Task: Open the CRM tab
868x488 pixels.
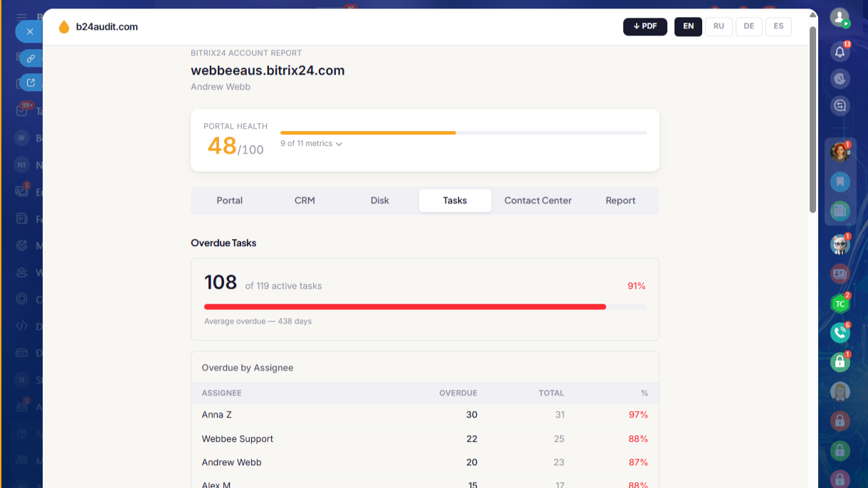Action: point(305,201)
